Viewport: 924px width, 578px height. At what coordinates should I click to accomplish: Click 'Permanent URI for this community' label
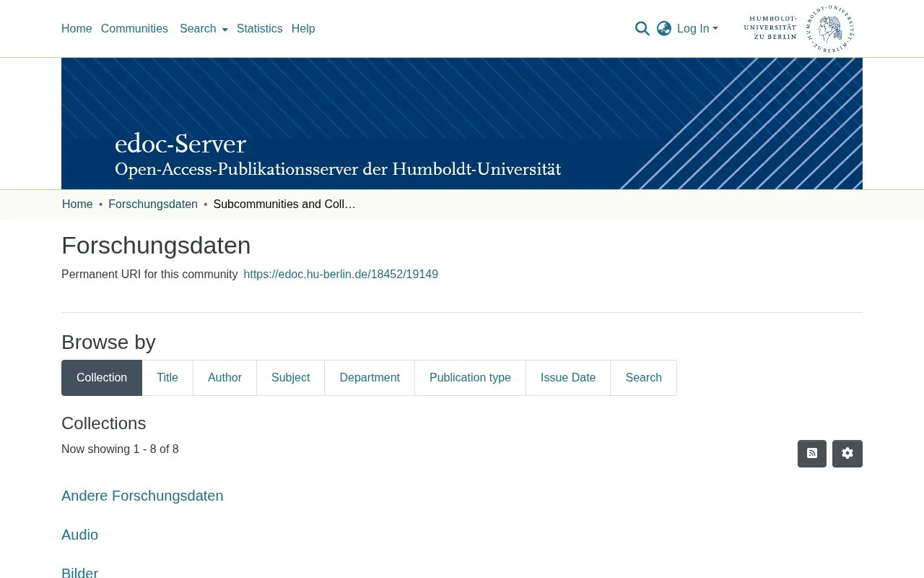tap(149, 275)
